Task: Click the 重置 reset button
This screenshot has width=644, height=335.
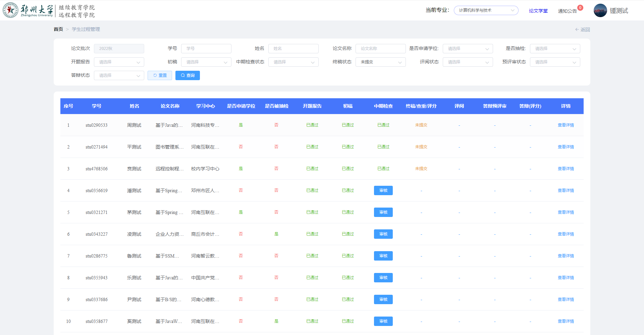Action: [x=160, y=75]
